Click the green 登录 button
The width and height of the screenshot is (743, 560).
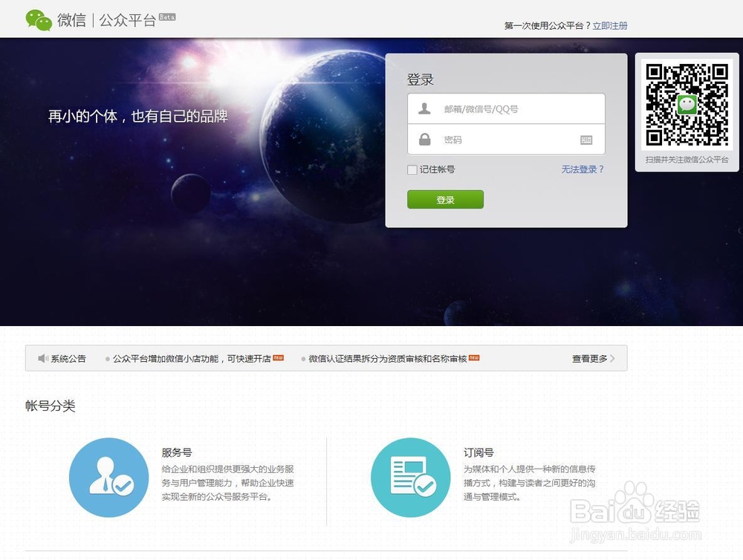(445, 200)
